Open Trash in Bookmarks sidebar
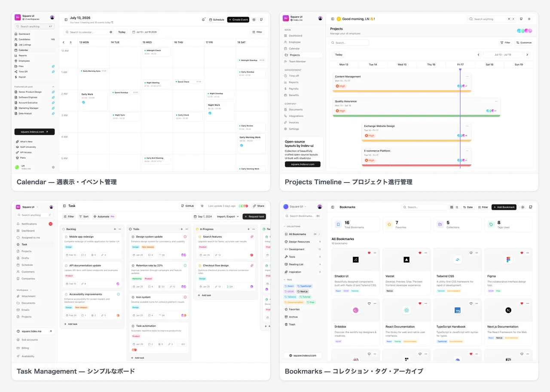 [302, 324]
